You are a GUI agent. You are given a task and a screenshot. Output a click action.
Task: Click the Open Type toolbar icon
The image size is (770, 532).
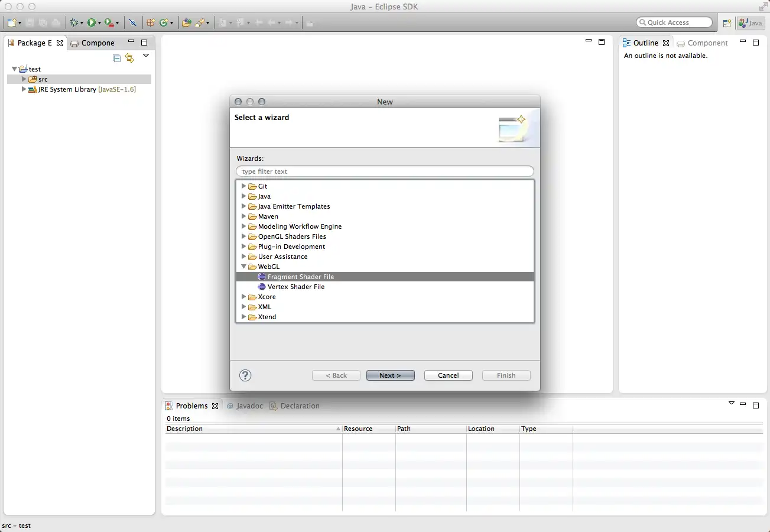[x=187, y=22]
